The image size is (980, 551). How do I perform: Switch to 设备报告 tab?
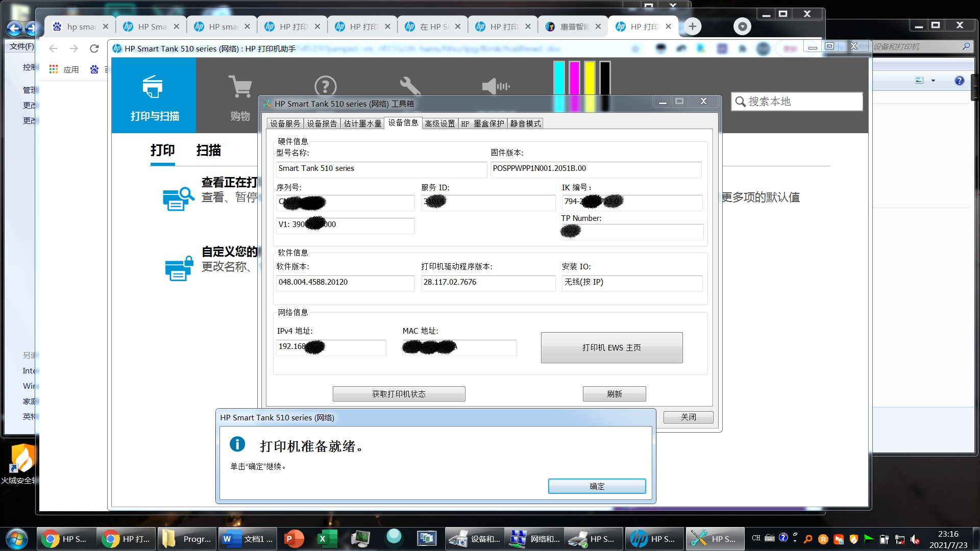tap(322, 123)
